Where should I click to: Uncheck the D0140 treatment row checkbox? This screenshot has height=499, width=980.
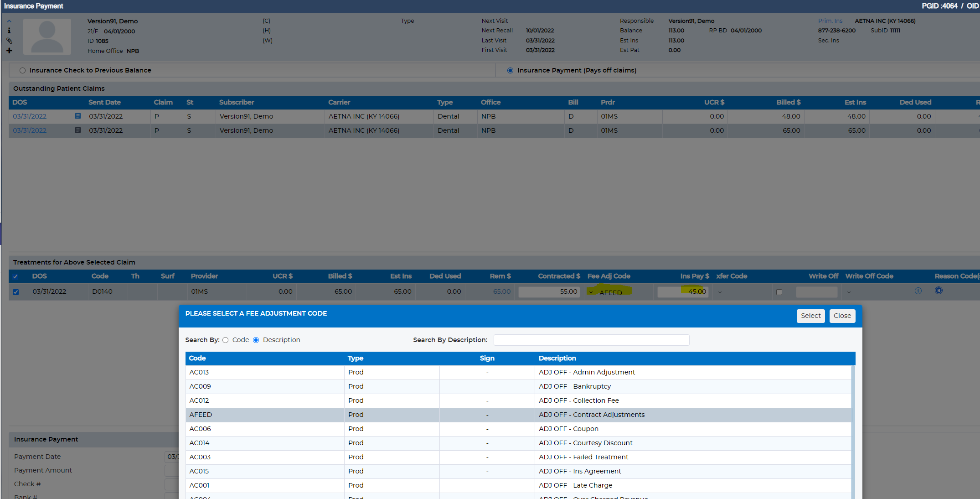click(x=16, y=292)
